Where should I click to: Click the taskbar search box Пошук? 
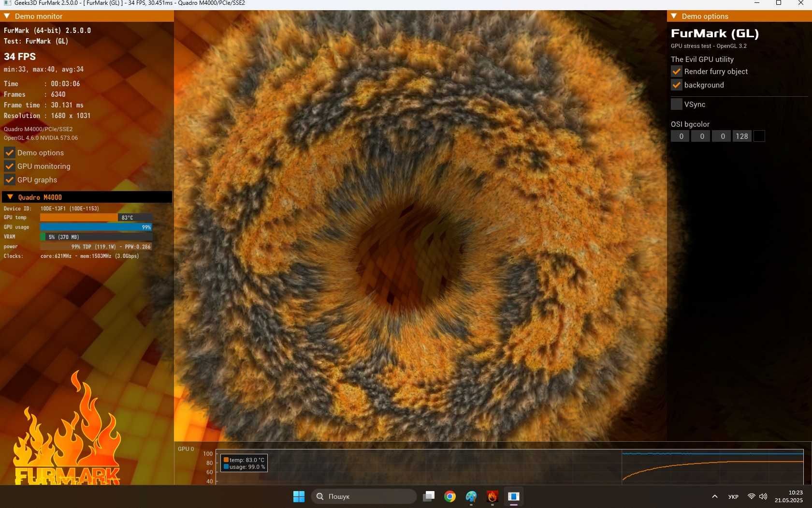(364, 496)
